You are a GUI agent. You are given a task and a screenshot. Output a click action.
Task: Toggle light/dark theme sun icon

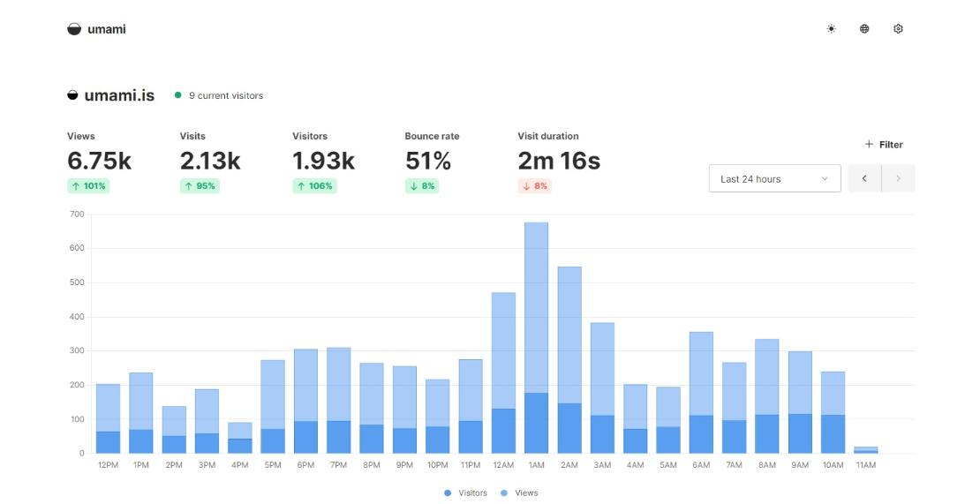[831, 29]
